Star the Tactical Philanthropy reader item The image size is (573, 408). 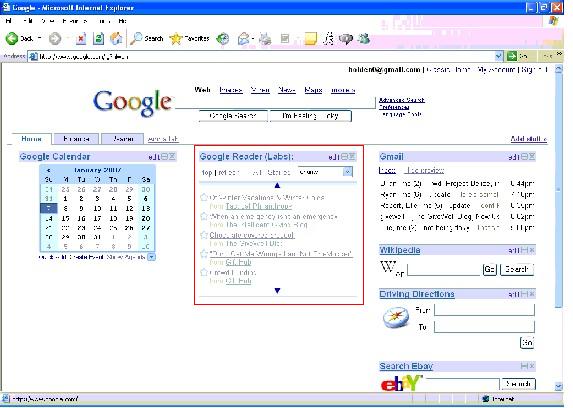pos(204,197)
